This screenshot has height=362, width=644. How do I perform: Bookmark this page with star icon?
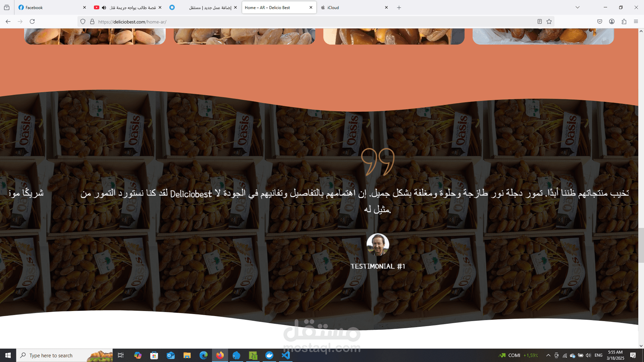(x=549, y=21)
